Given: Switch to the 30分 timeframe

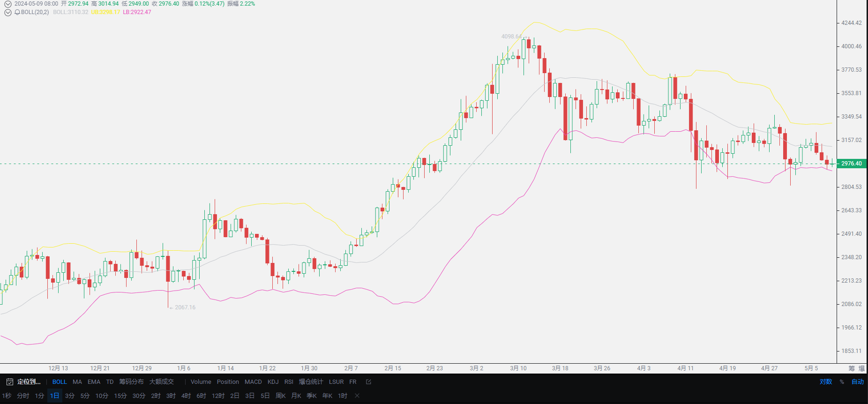Looking at the screenshot, I should click(139, 396).
